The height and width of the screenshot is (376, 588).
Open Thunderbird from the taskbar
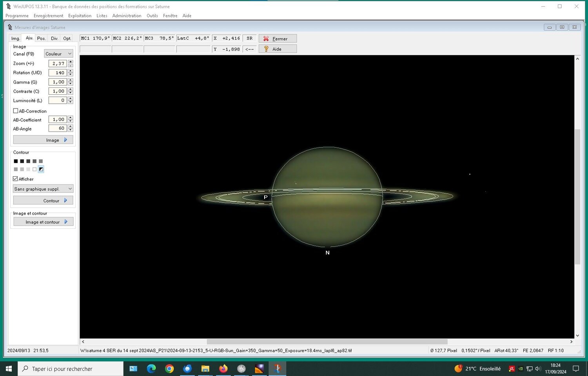point(187,369)
